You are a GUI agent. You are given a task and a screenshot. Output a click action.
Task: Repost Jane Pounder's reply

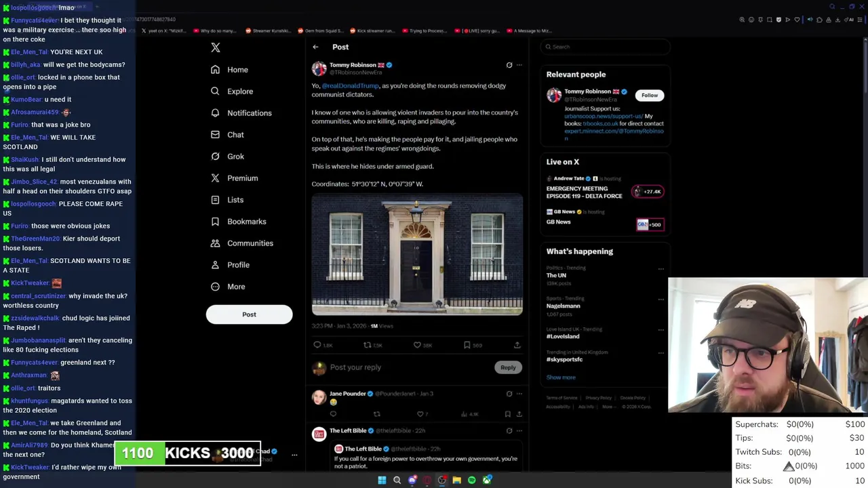coord(377,414)
